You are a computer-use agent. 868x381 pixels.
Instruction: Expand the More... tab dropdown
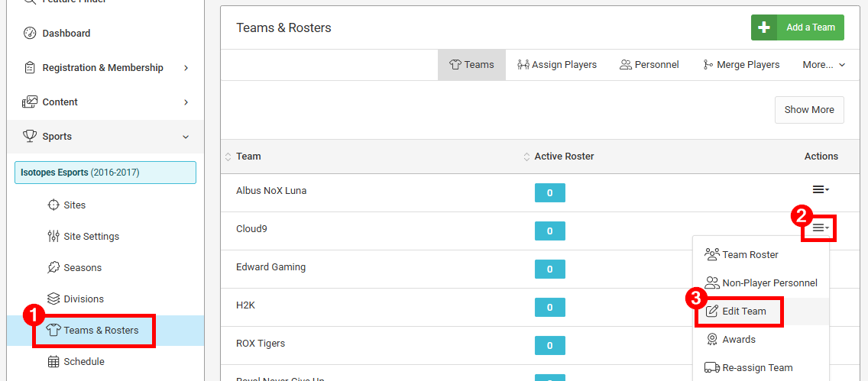pyautogui.click(x=824, y=65)
